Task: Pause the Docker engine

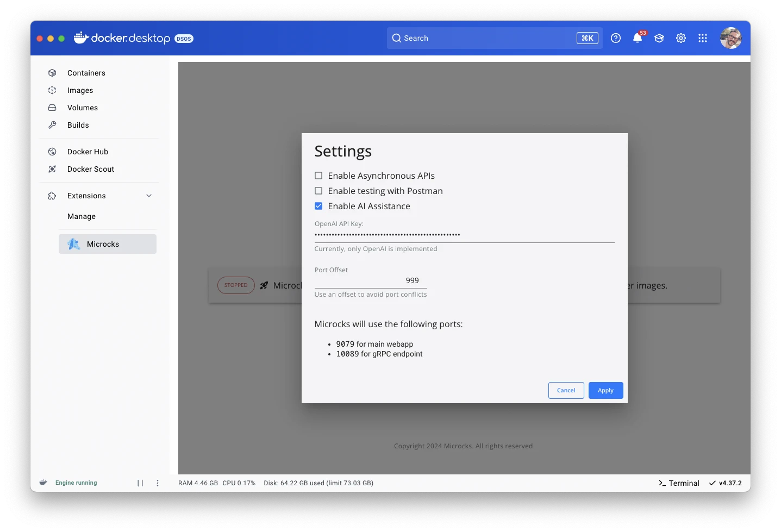Action: 140,483
